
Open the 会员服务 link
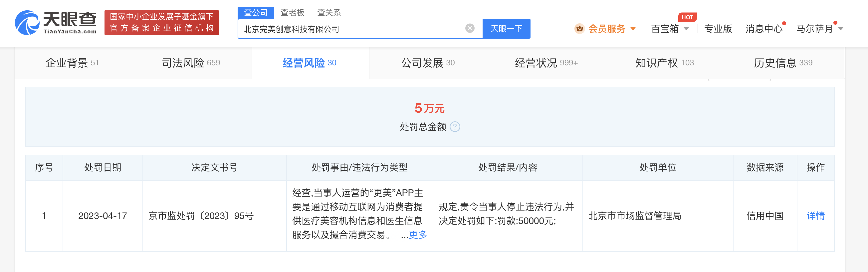[607, 29]
